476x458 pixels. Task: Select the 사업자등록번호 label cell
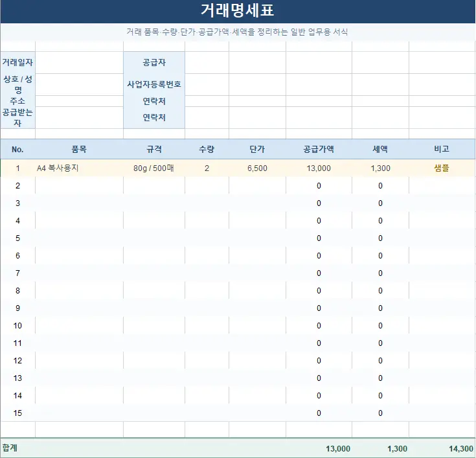click(154, 84)
